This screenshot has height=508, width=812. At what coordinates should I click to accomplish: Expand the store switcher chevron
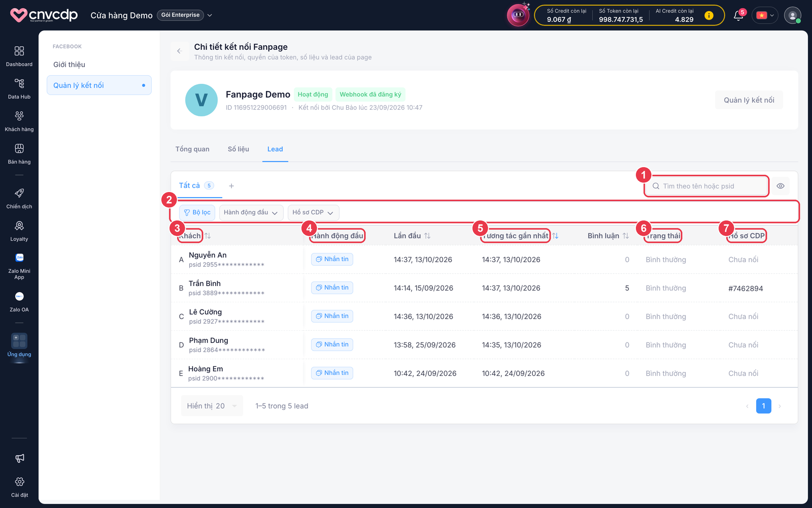[210, 15]
